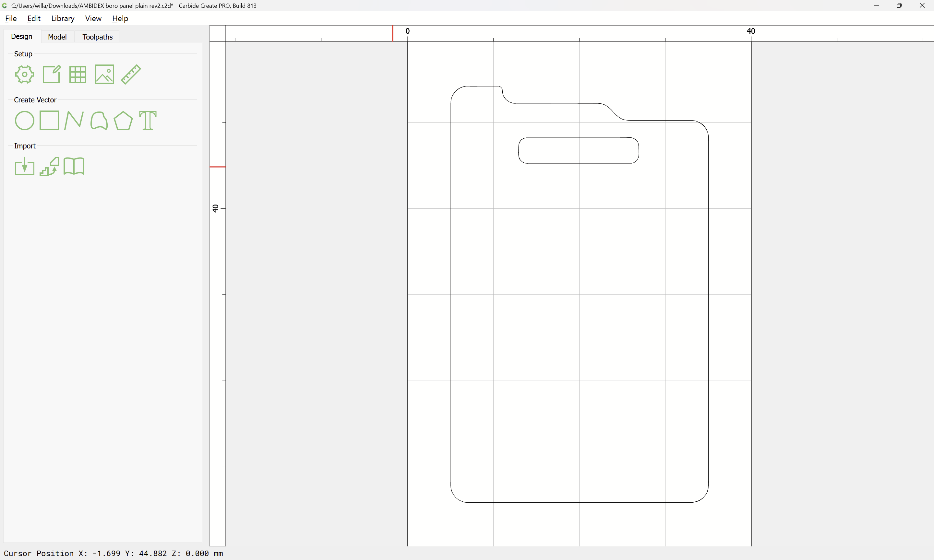Select the handle slot rounded rectangle
The image size is (934, 560).
tap(579, 151)
